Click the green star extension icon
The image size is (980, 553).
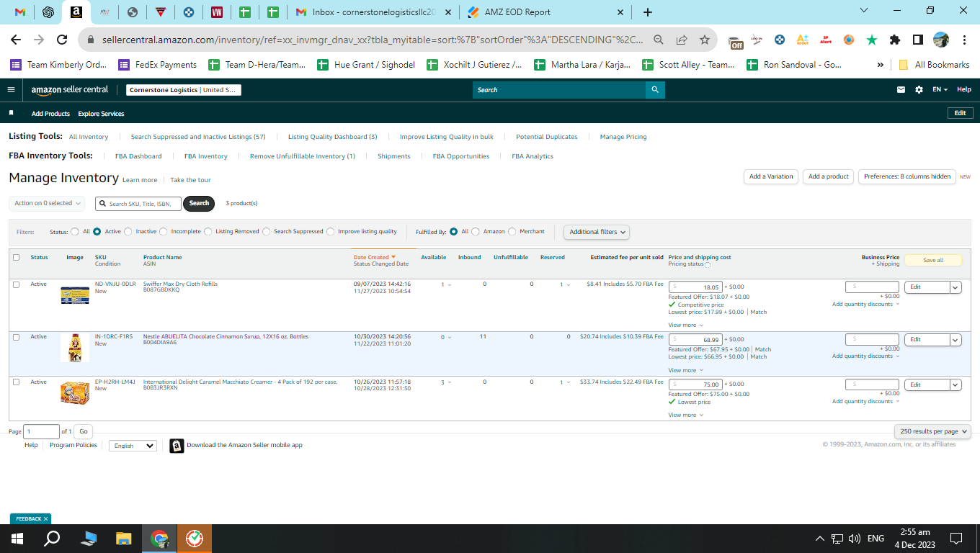872,40
